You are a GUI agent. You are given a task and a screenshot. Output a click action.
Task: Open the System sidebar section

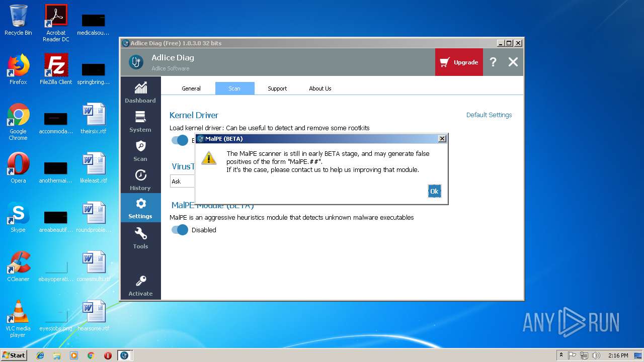coord(140,122)
